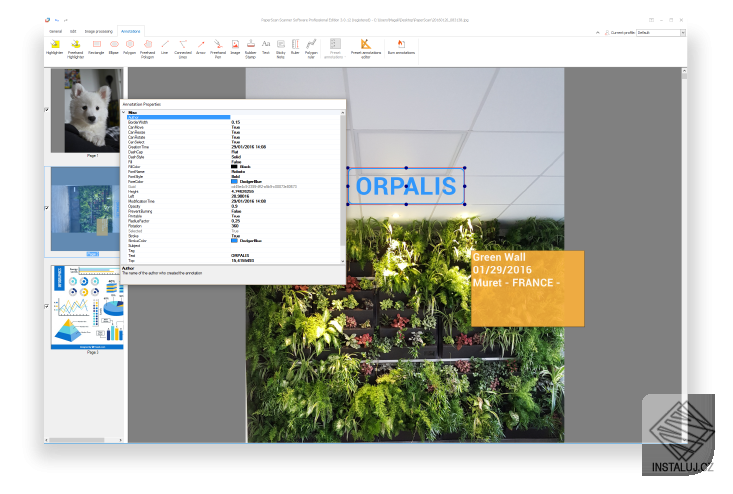Select the Freehand Highlighter tool
Viewport: 733px width, 494px height.
pyautogui.click(x=75, y=48)
